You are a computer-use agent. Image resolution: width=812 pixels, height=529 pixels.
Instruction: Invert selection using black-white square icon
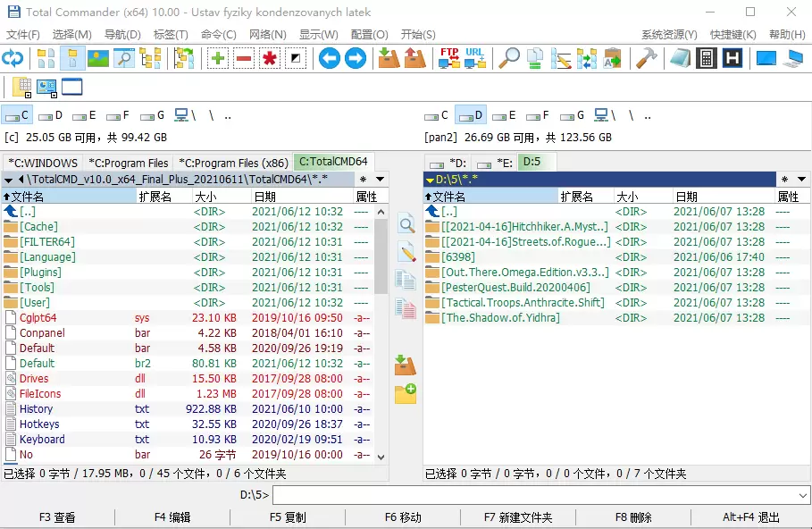pos(296,58)
